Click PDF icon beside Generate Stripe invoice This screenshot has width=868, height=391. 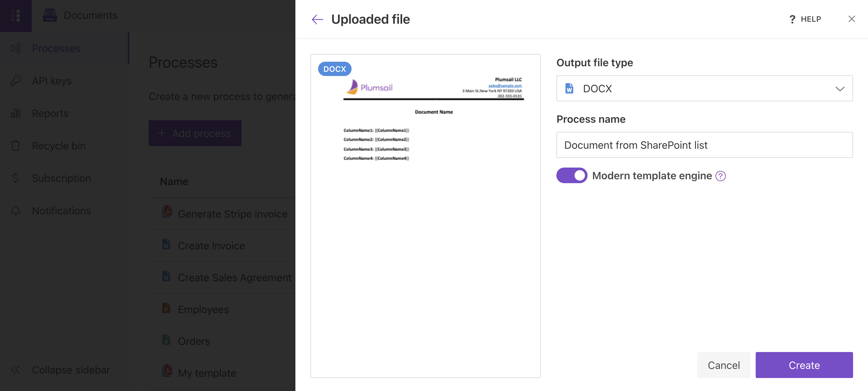click(167, 212)
